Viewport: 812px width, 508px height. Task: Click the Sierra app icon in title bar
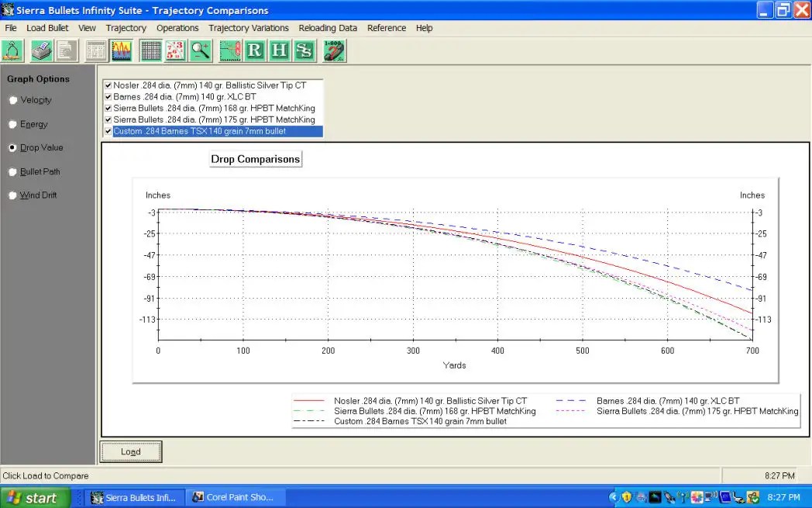click(x=8, y=10)
